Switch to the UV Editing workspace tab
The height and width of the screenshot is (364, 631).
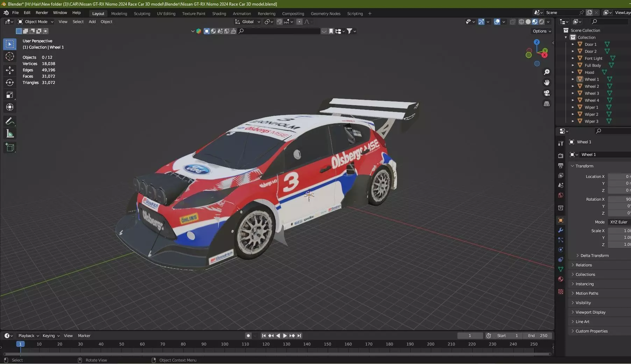166,14
